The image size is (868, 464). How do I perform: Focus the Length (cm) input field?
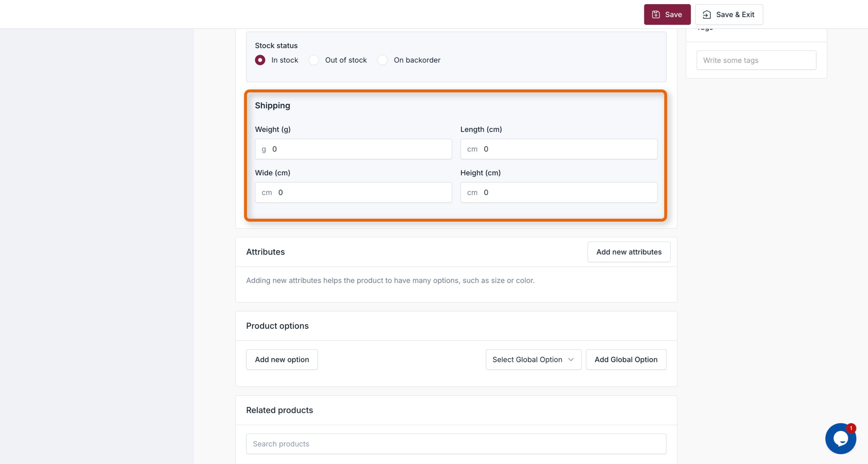pyautogui.click(x=559, y=149)
